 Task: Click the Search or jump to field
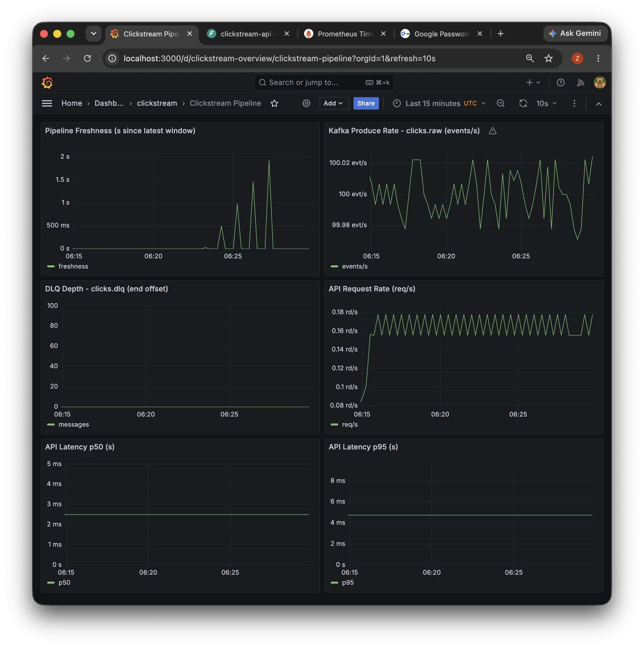(324, 83)
